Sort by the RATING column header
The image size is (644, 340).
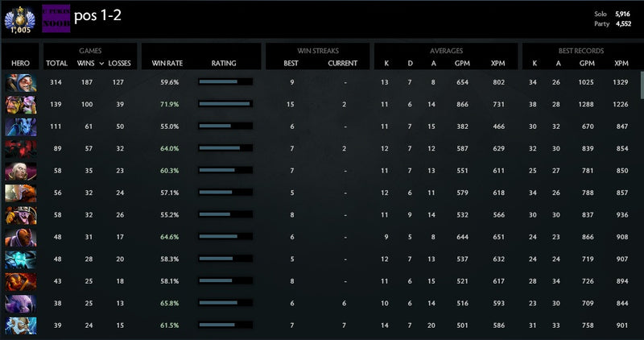224,63
